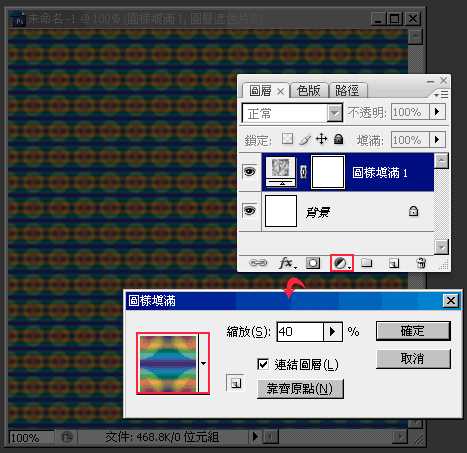This screenshot has height=453, width=467.
Task: Click the pattern swatch preview
Action: coord(168,363)
